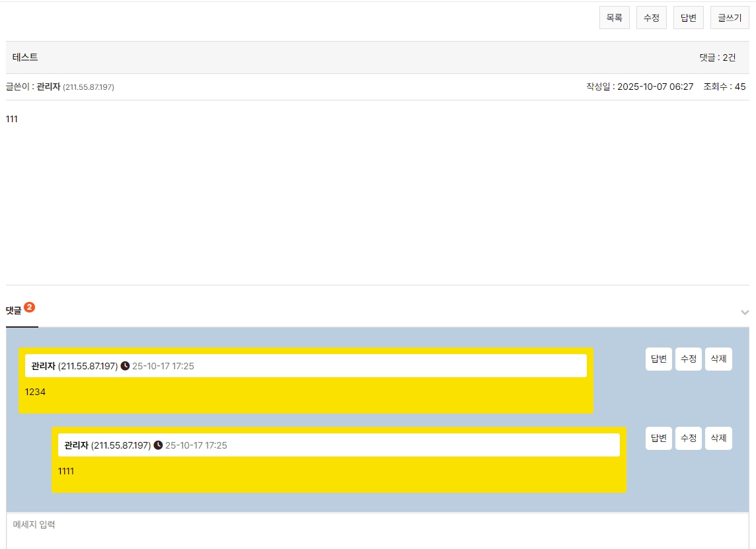
Task: Delete the 1111 reply with 삭제
Action: click(718, 438)
